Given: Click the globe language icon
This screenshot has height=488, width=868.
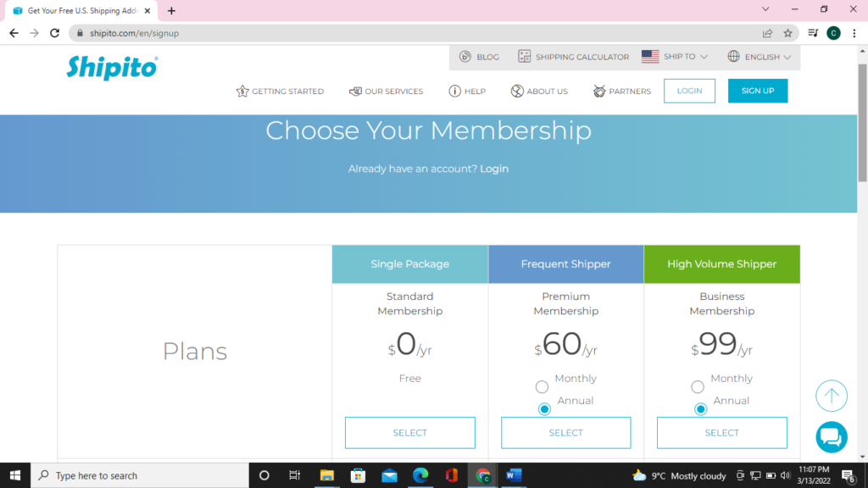Looking at the screenshot, I should tap(733, 57).
